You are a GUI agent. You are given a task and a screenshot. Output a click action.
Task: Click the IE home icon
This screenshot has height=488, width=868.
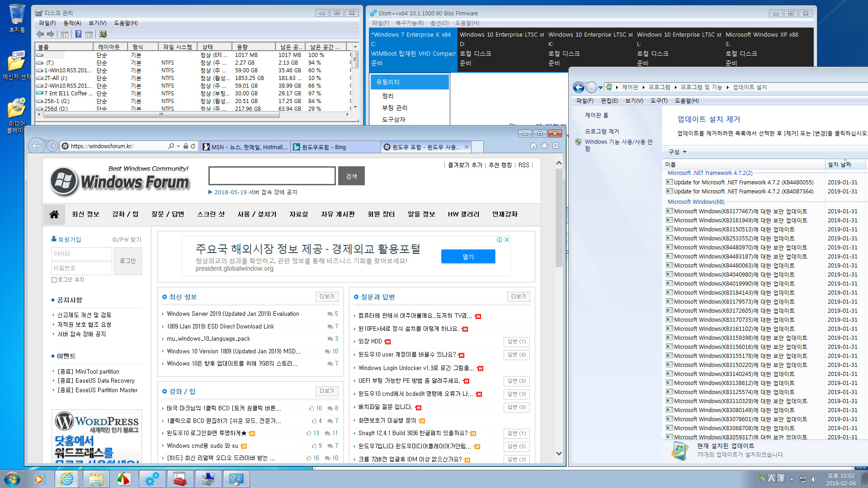click(533, 146)
